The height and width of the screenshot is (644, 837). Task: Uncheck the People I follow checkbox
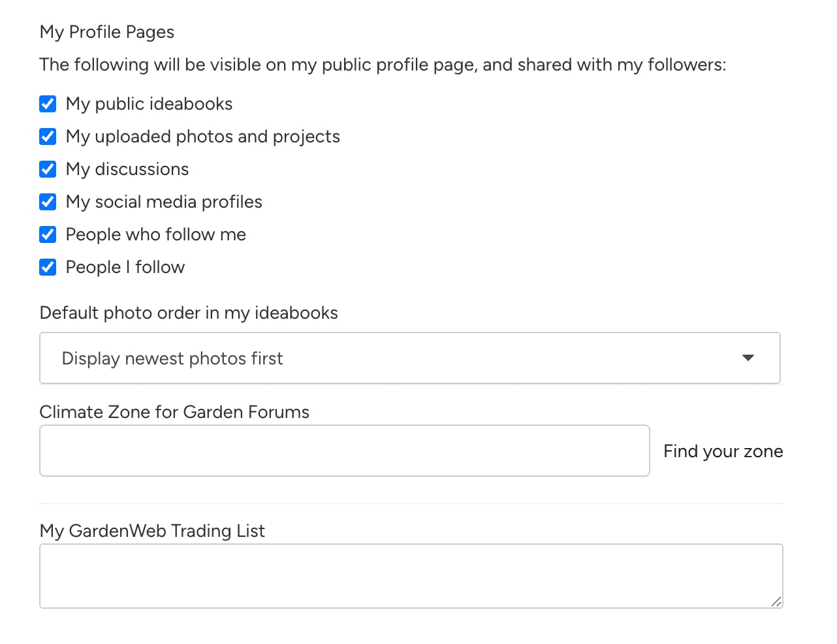(x=48, y=267)
